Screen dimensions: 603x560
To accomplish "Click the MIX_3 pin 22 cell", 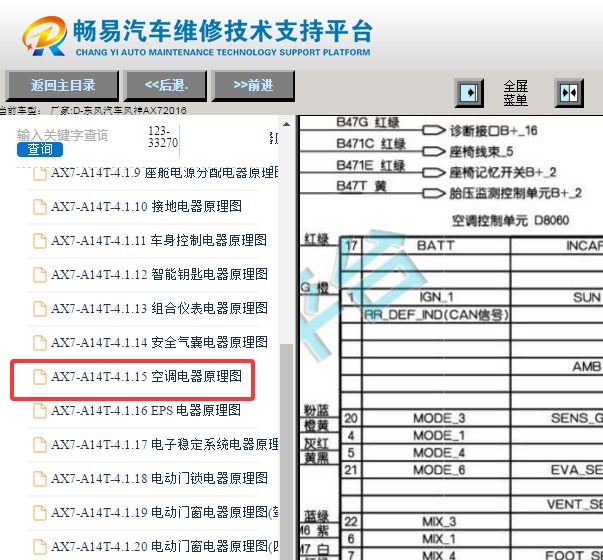I will (x=436, y=522).
